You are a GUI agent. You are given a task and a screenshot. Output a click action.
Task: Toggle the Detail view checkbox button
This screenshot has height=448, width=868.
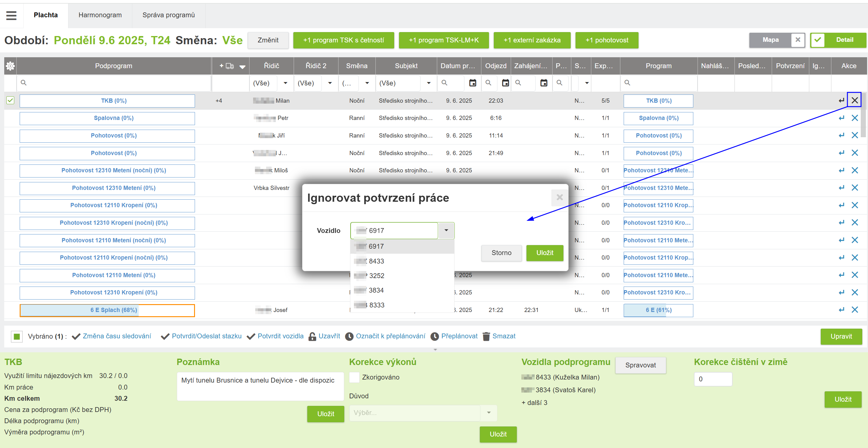818,40
